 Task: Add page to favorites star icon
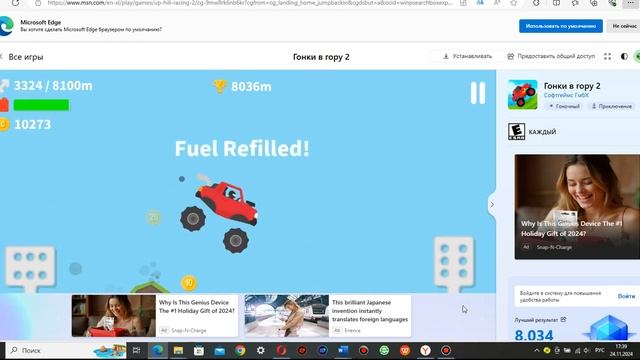tap(514, 3)
